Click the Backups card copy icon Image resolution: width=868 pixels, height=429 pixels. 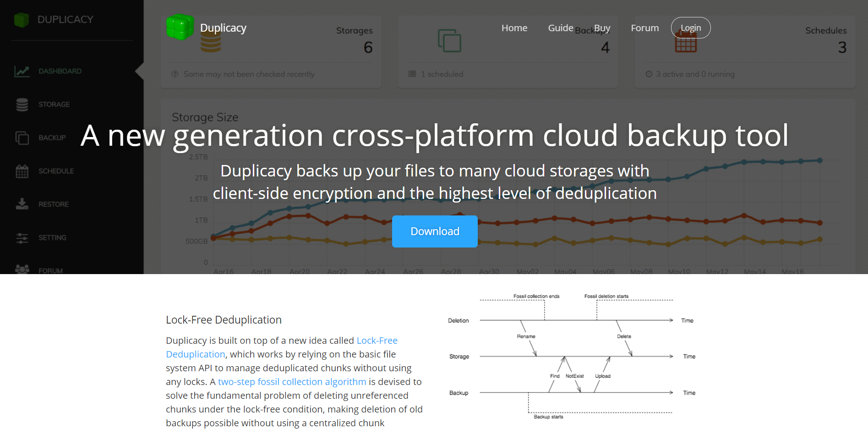(x=449, y=41)
